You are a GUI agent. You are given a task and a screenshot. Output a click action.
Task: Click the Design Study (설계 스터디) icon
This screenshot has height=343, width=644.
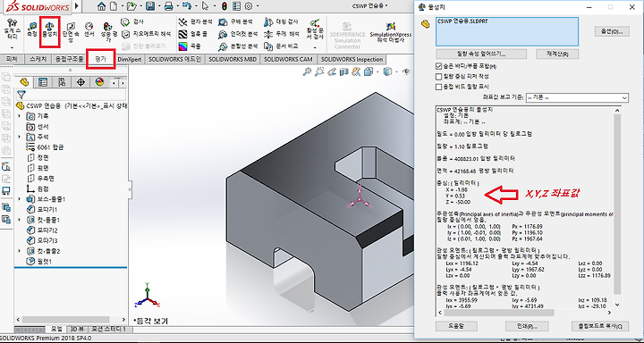coord(13,29)
